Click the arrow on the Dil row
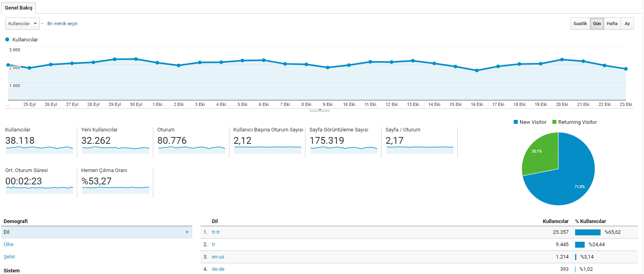 (187, 232)
